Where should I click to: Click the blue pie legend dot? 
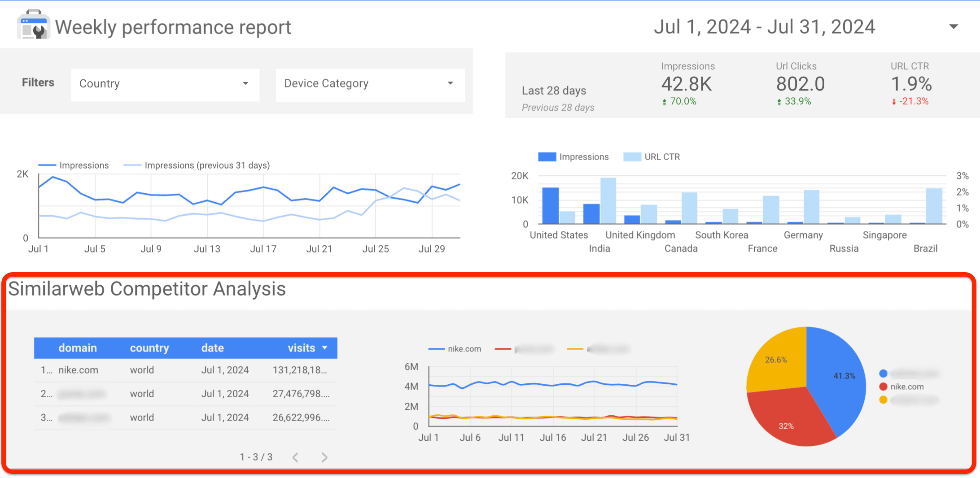pyautogui.click(x=883, y=374)
